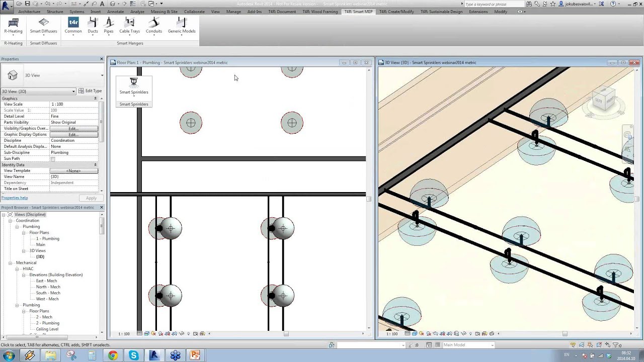Open PowerPoint from the taskbar
The width and height of the screenshot is (644, 362).
[195, 355]
